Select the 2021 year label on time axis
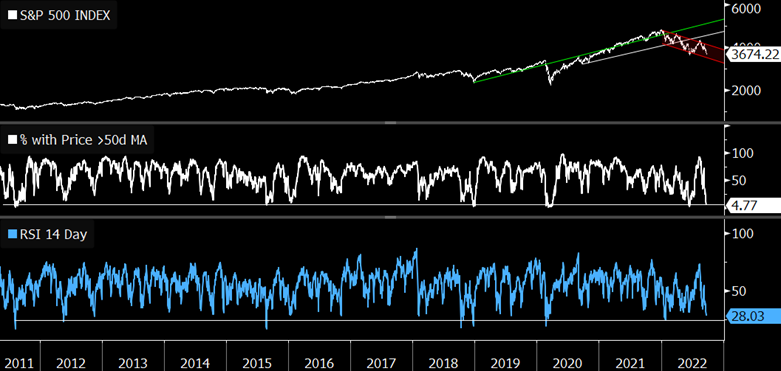The image size is (781, 371). pyautogui.click(x=629, y=363)
